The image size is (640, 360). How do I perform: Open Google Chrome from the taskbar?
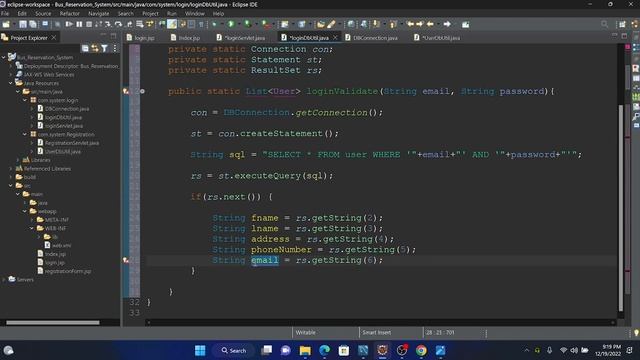[421, 350]
